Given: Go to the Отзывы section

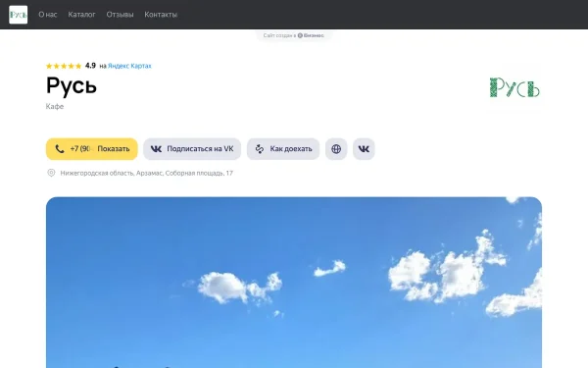Looking at the screenshot, I should click(x=120, y=15).
